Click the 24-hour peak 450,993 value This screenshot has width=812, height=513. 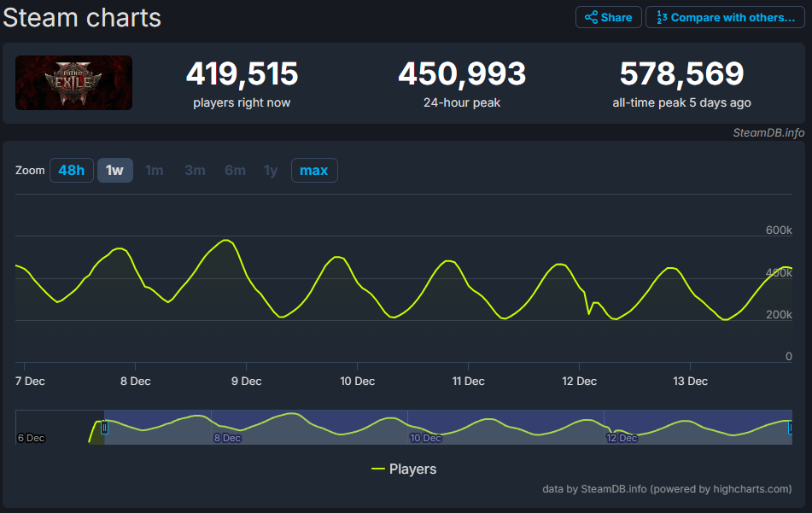tap(461, 75)
